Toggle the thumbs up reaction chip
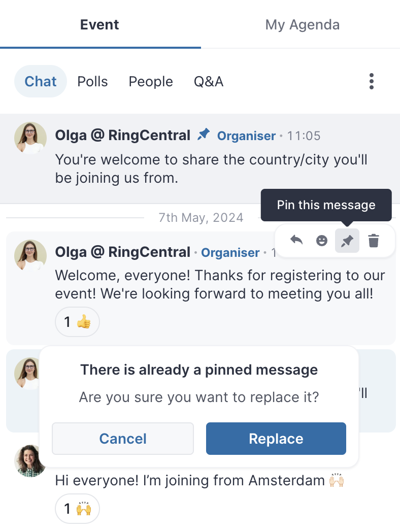 click(77, 322)
